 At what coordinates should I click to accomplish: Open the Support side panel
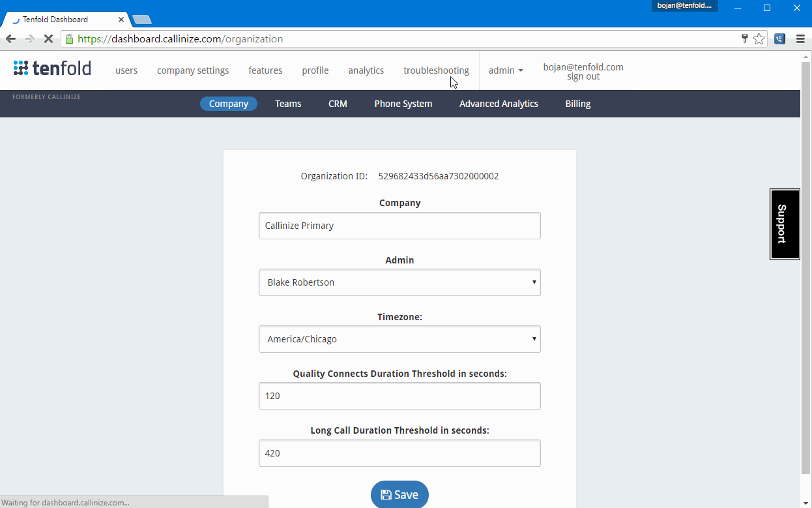pyautogui.click(x=785, y=224)
